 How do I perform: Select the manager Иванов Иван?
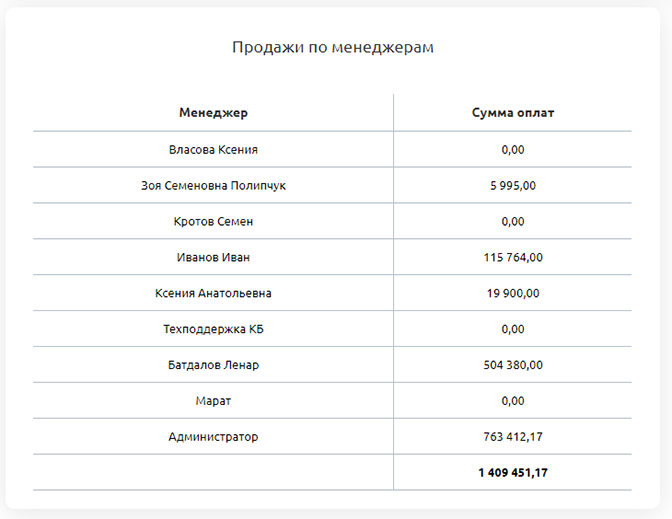click(213, 257)
